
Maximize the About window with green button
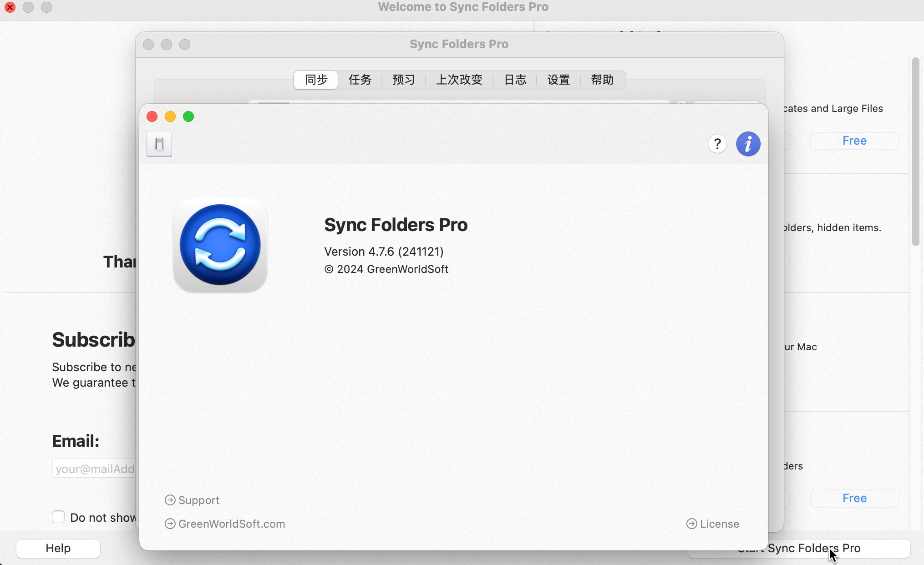click(x=188, y=116)
